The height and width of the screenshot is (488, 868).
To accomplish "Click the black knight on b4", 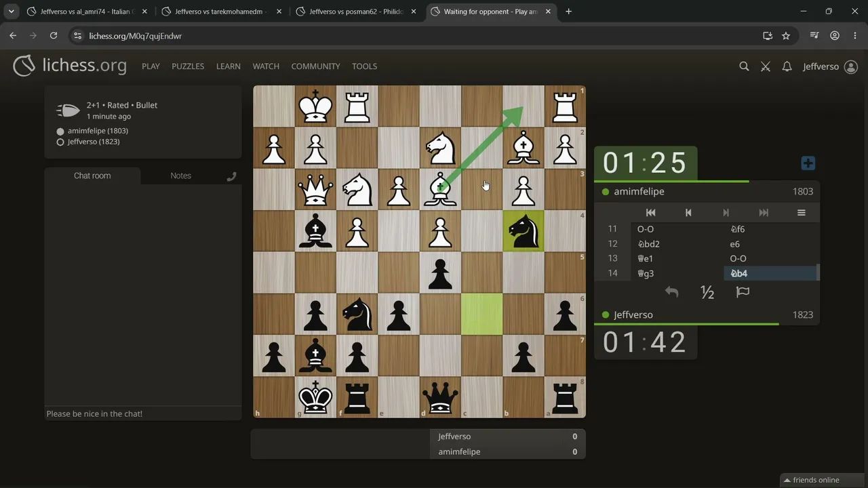I will tap(524, 230).
